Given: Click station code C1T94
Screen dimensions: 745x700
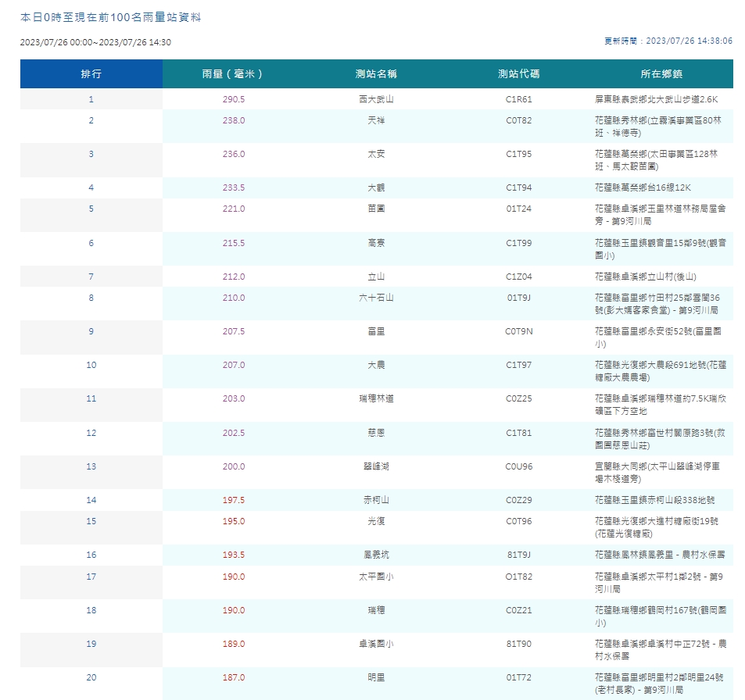Looking at the screenshot, I should click(519, 187).
